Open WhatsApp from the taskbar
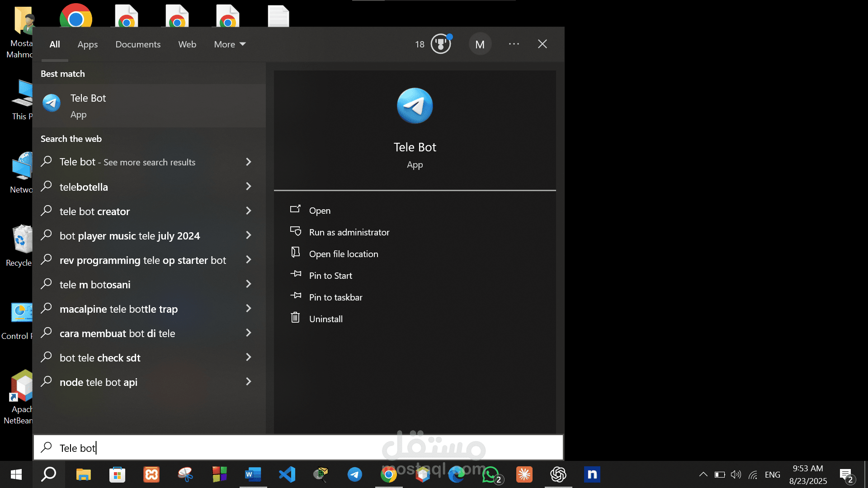The image size is (868, 488). (x=491, y=474)
